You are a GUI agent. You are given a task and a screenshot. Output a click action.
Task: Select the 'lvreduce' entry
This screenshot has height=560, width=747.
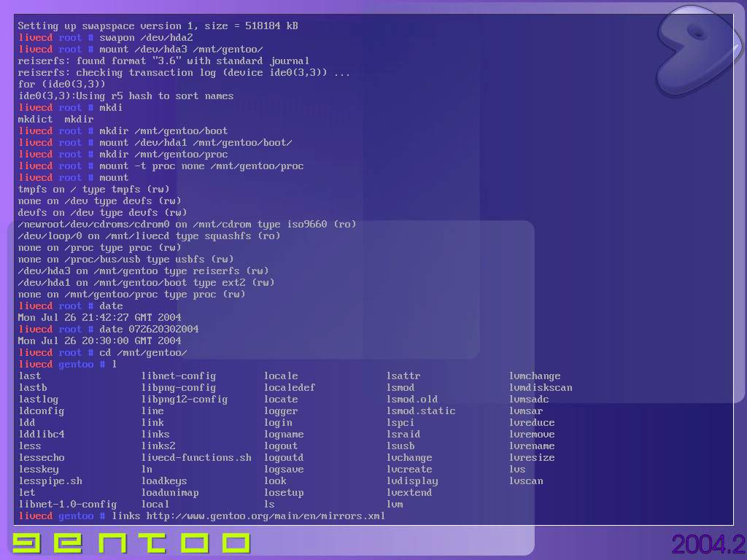532,423
